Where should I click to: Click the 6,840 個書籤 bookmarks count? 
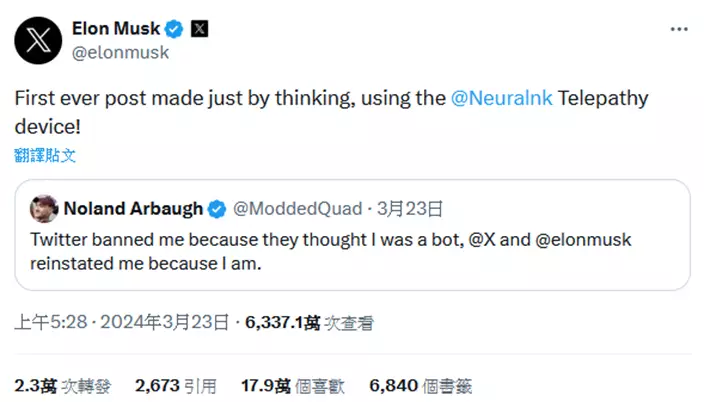tap(420, 385)
